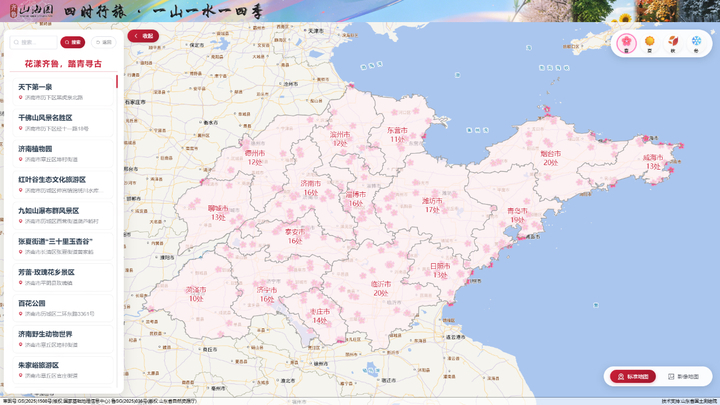Click the red search button
The height and width of the screenshot is (405, 720).
tap(73, 42)
